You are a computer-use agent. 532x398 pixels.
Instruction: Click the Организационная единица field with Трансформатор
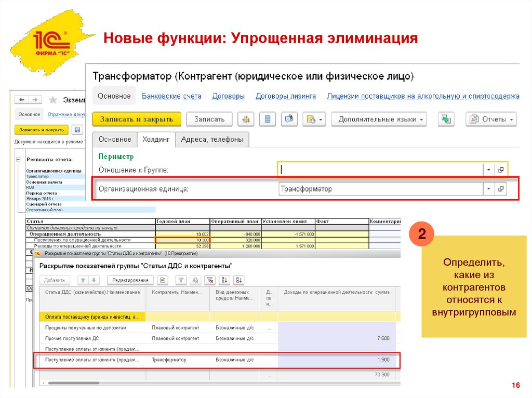tap(381, 189)
